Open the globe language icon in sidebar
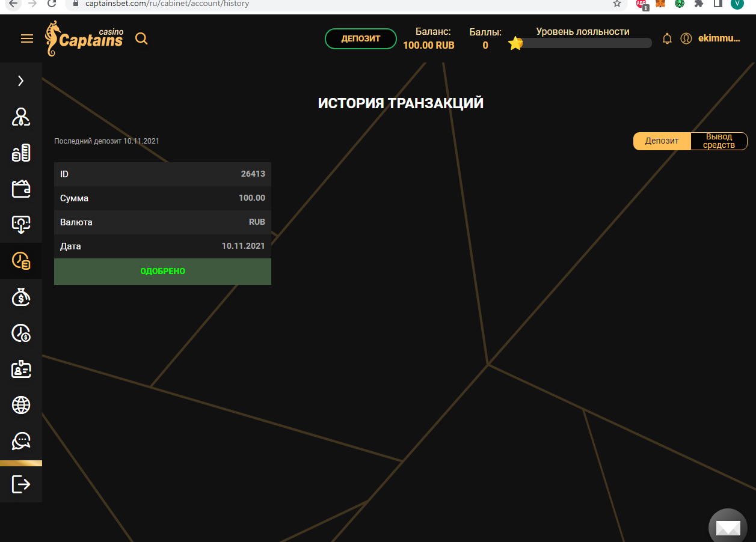This screenshot has width=756, height=542. 21,405
